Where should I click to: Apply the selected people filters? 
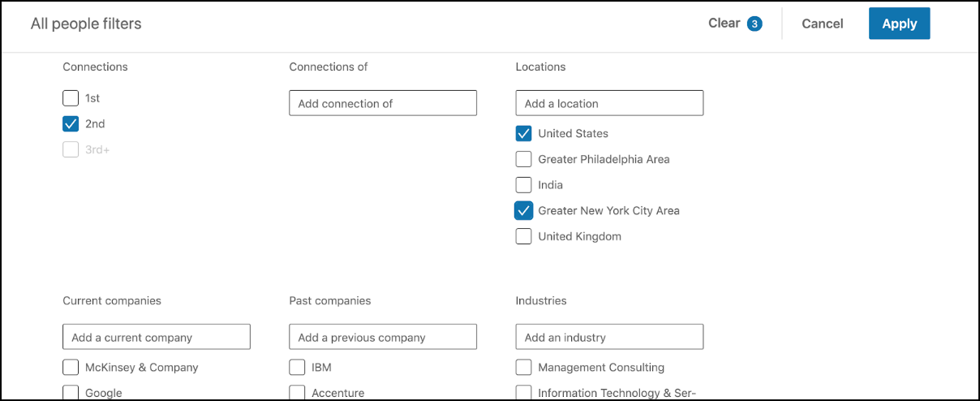tap(899, 24)
